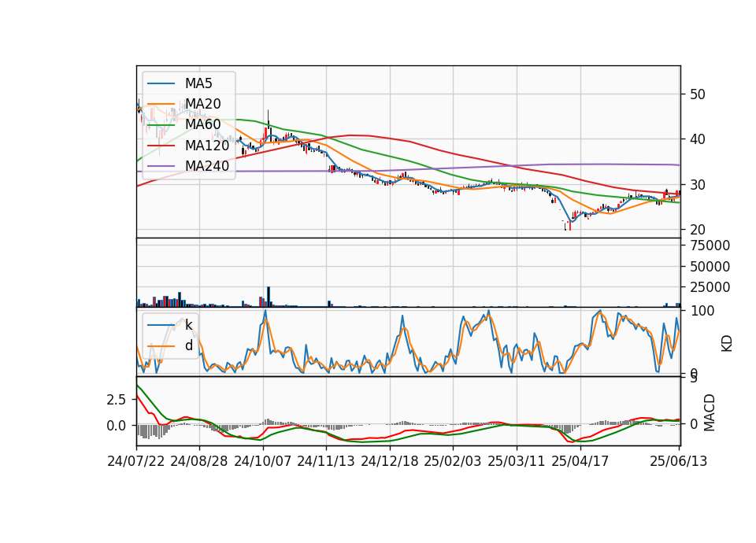Click the MA60 legend entry text
This screenshot has height=543, width=756.
point(202,124)
